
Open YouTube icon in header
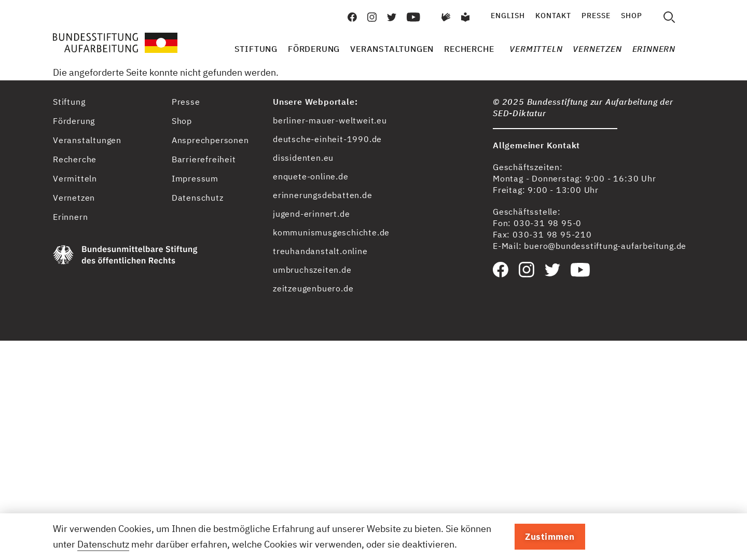click(x=413, y=17)
